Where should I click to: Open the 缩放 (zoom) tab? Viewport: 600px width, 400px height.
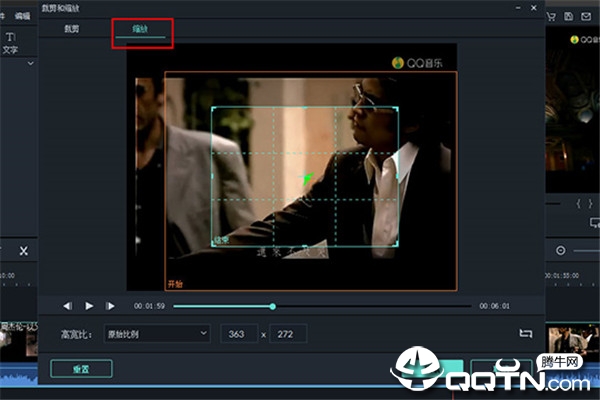pyautogui.click(x=140, y=29)
